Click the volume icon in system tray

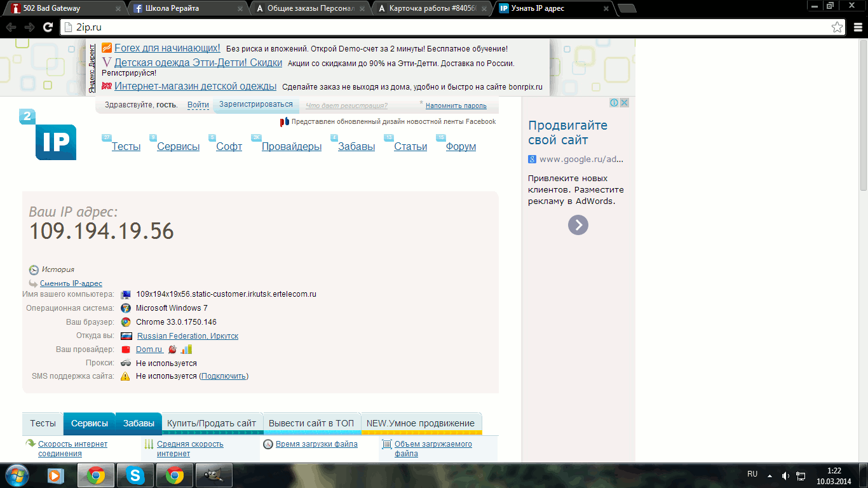(x=785, y=475)
